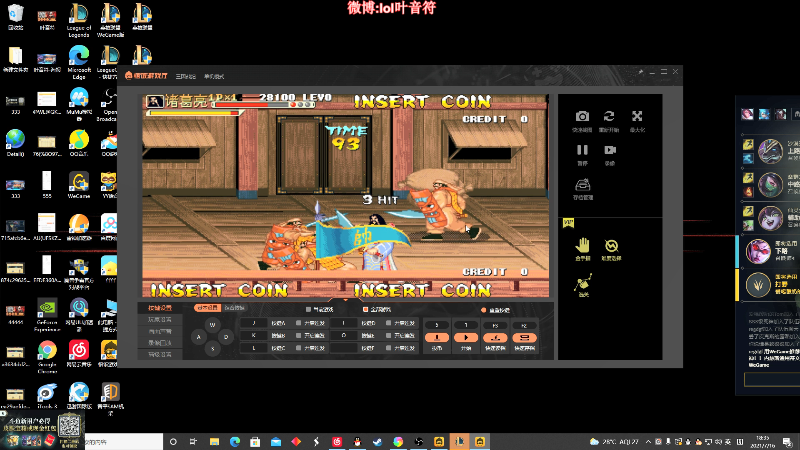Click the S direction key button
Viewport: 800px width, 450px height.
click(x=213, y=349)
